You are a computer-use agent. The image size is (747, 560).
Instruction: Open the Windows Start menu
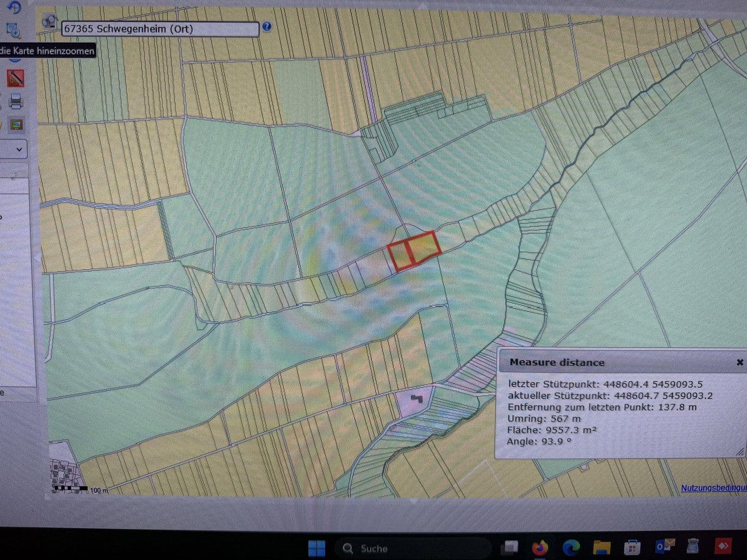point(316,548)
